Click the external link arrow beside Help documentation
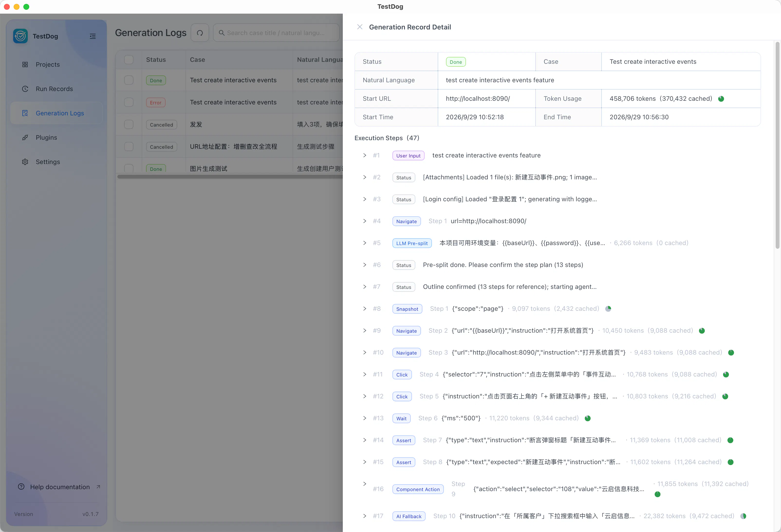Image resolution: width=781 pixels, height=532 pixels. pos(98,487)
